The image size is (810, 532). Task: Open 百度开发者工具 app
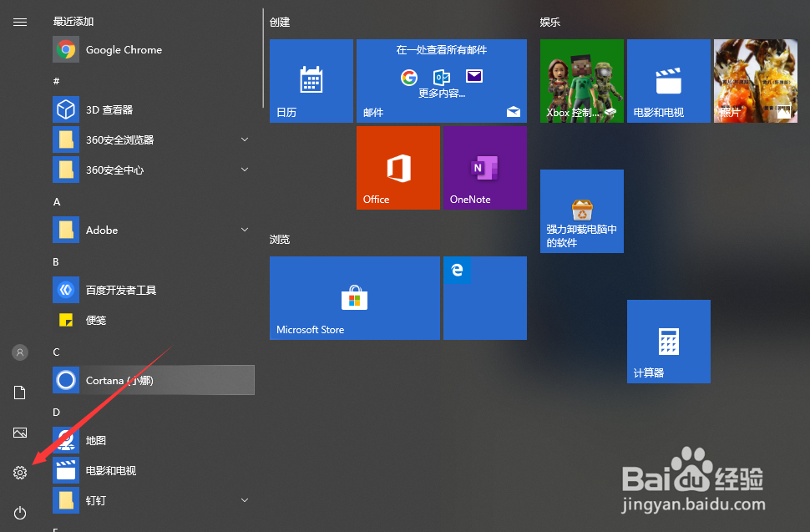pyautogui.click(x=154, y=290)
